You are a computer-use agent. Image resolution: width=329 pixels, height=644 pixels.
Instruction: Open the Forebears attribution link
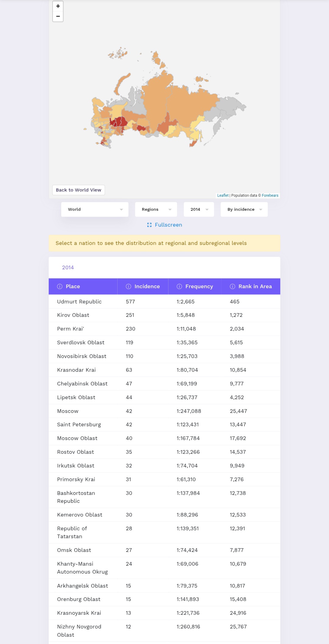pyautogui.click(x=270, y=195)
